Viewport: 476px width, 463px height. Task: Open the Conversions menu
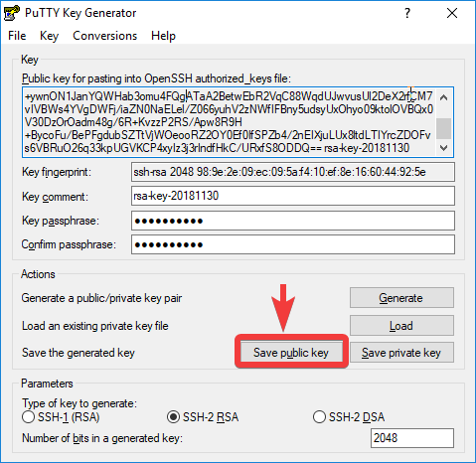[x=105, y=36]
